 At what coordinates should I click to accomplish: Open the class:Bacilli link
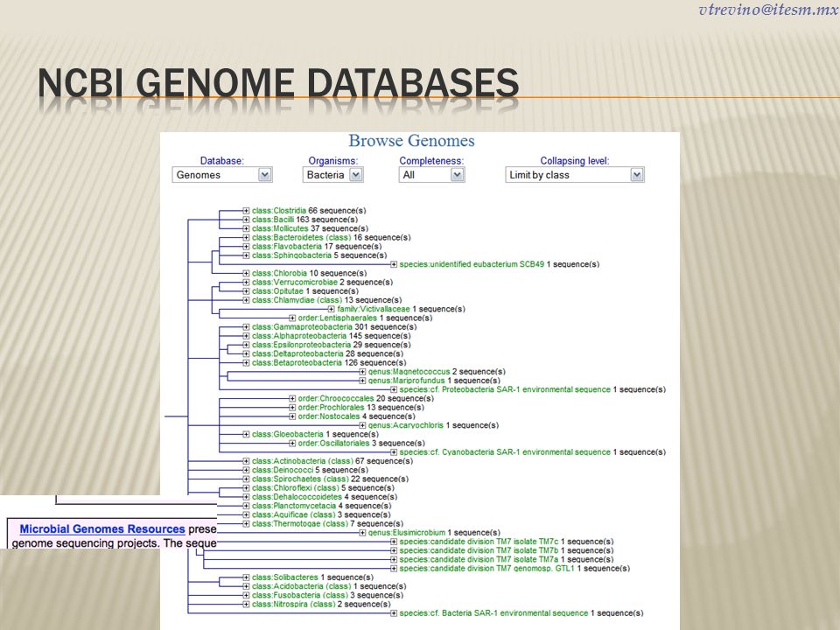click(x=273, y=220)
